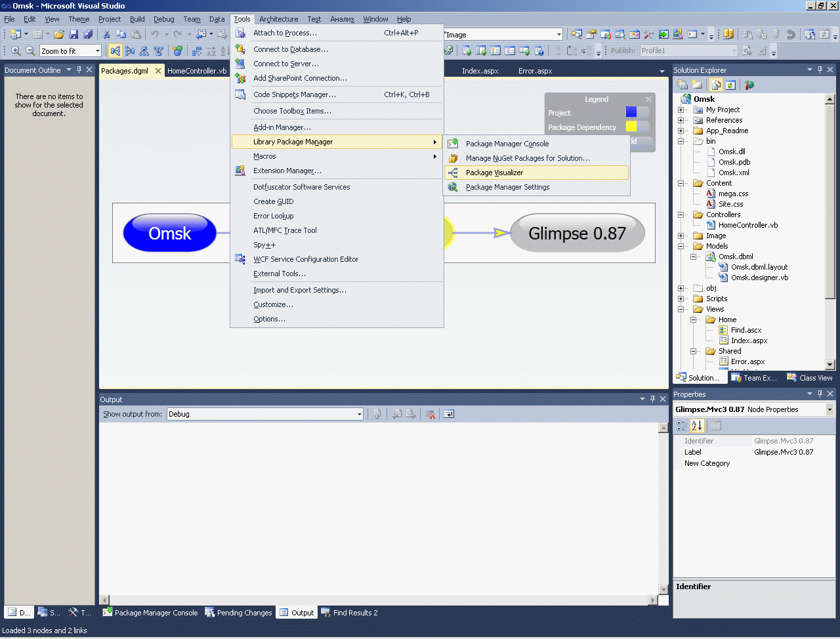Open the Package Manager Console bottom tab
Image resolution: width=840 pixels, height=639 pixels.
(150, 613)
